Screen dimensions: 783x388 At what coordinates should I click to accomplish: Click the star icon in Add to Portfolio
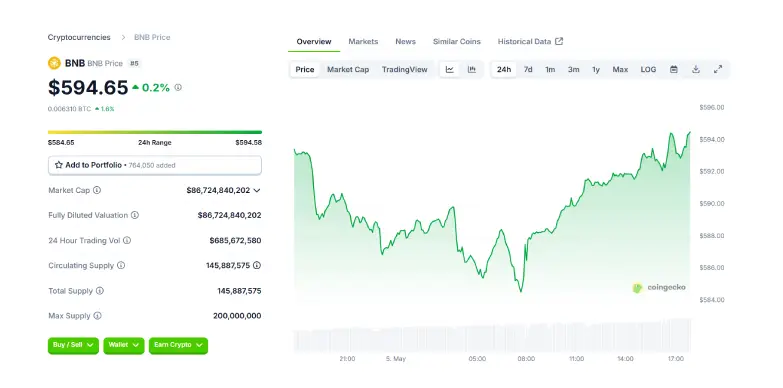[58, 165]
